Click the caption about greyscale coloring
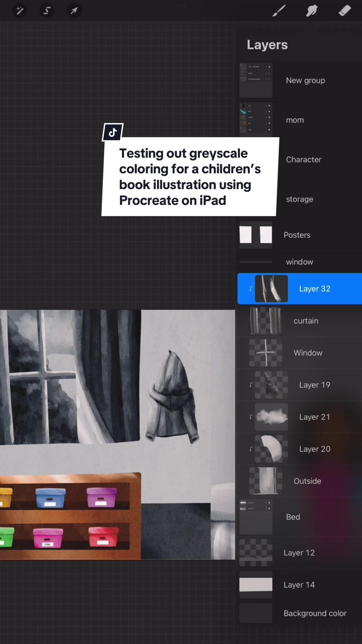This screenshot has width=362, height=644. pos(190,177)
